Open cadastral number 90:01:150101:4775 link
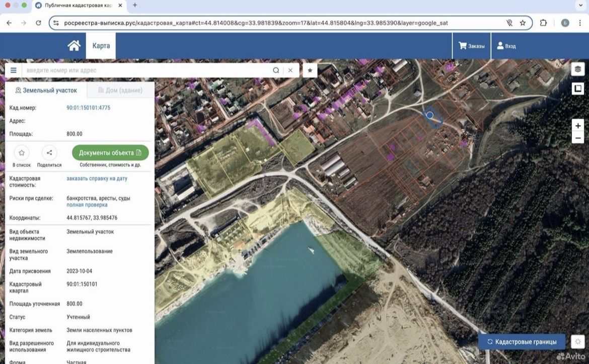The image size is (589, 364). click(x=88, y=108)
